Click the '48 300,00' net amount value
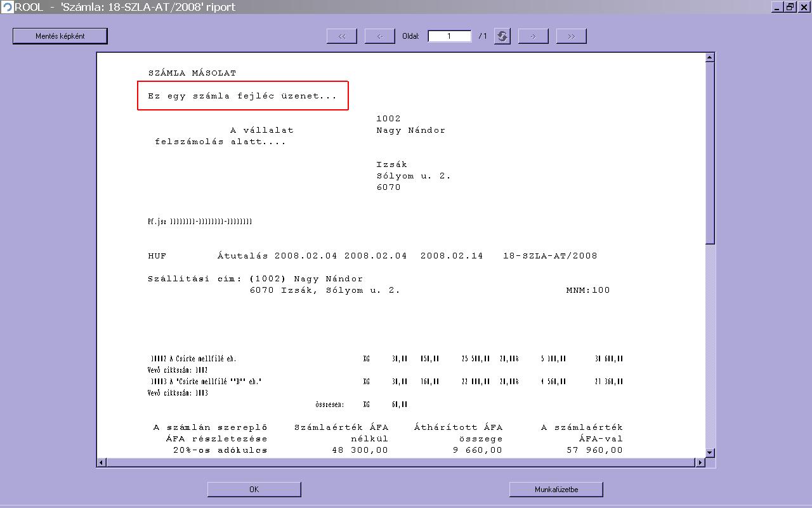 click(360, 450)
